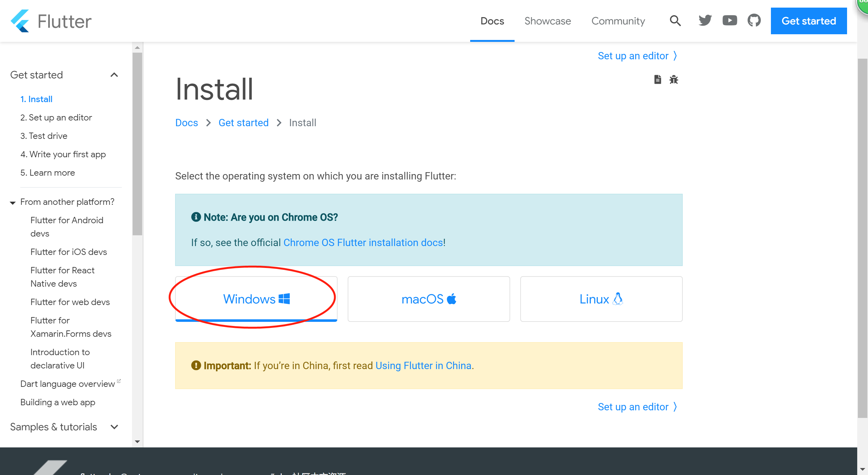Screen dimensions: 868x475
Task: Open Building a web app page
Action: pos(58,402)
